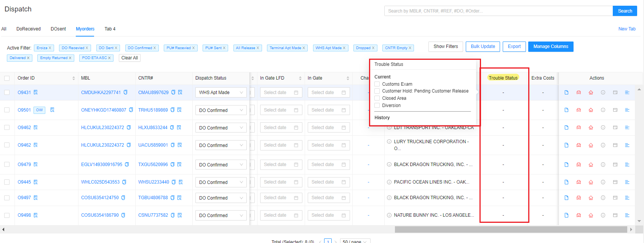644x243 pixels.
Task: Open the blue document icon in the O9479 row
Action: [566, 165]
